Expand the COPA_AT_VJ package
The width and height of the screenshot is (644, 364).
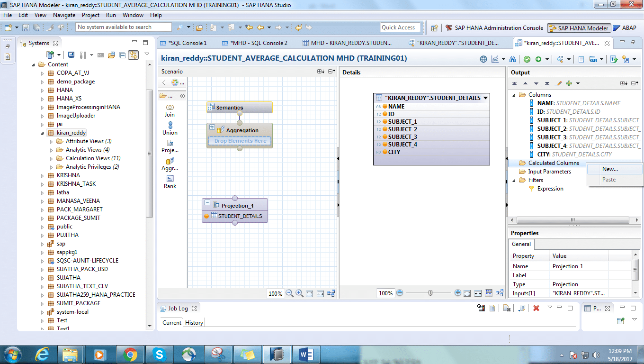coord(42,73)
